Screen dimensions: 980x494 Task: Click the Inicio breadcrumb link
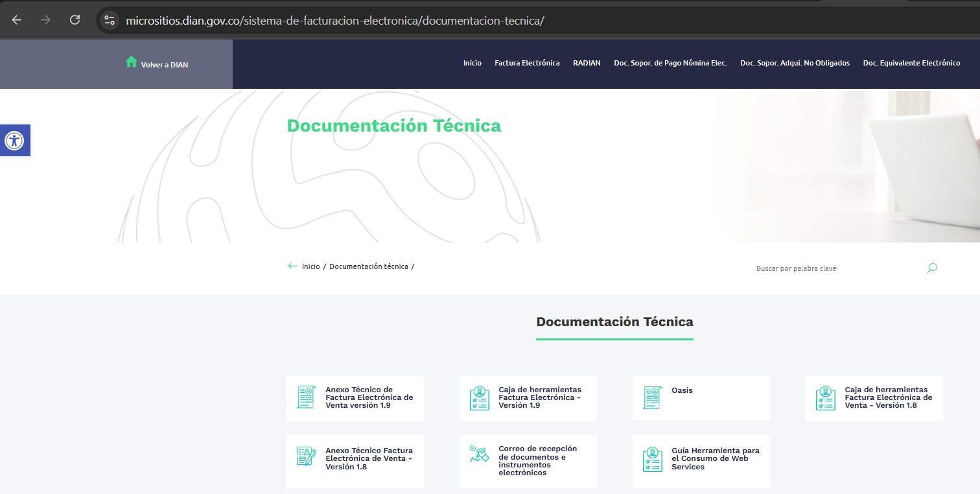(x=311, y=266)
